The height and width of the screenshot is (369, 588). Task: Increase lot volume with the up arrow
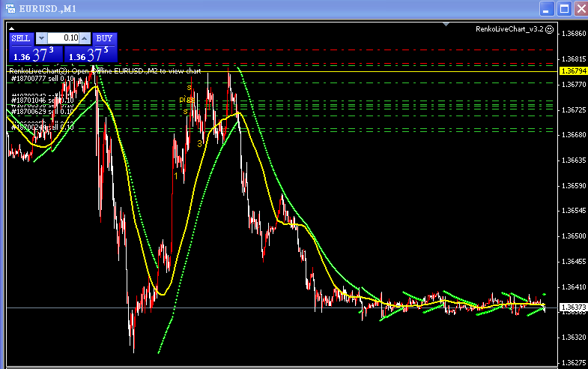tap(85, 38)
